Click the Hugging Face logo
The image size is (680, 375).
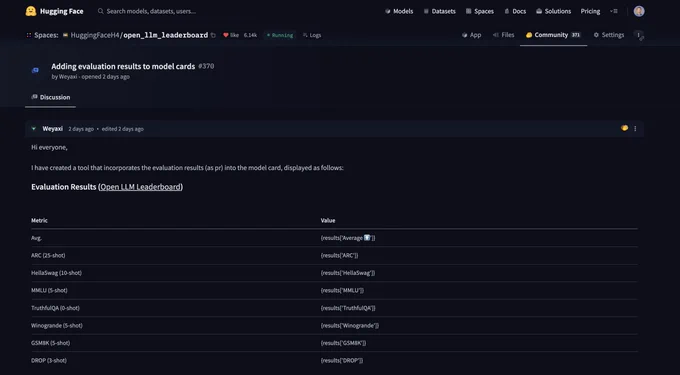54,11
